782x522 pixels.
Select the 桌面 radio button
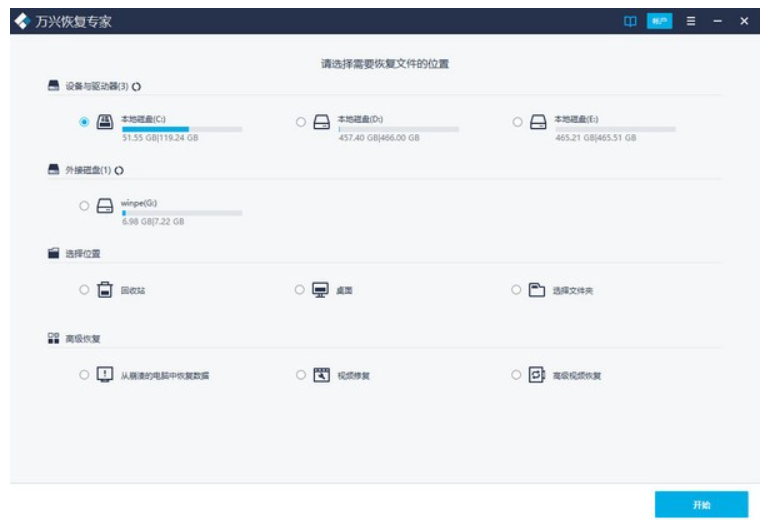pos(299,290)
